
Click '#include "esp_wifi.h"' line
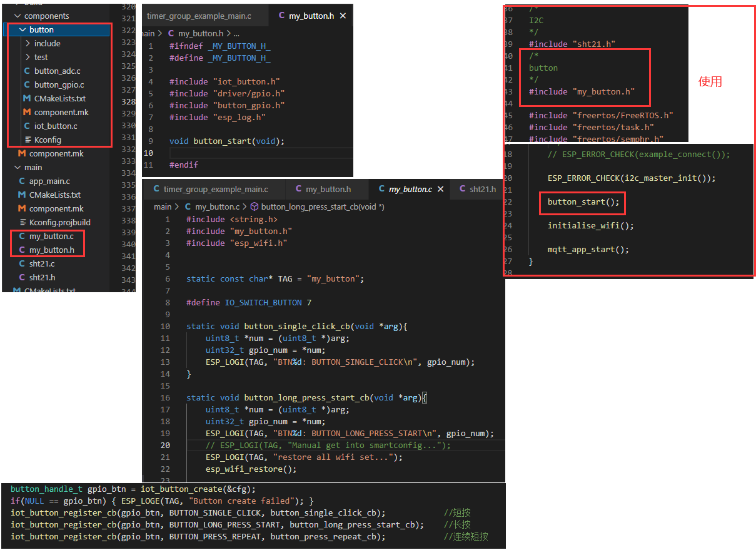pyautogui.click(x=237, y=243)
